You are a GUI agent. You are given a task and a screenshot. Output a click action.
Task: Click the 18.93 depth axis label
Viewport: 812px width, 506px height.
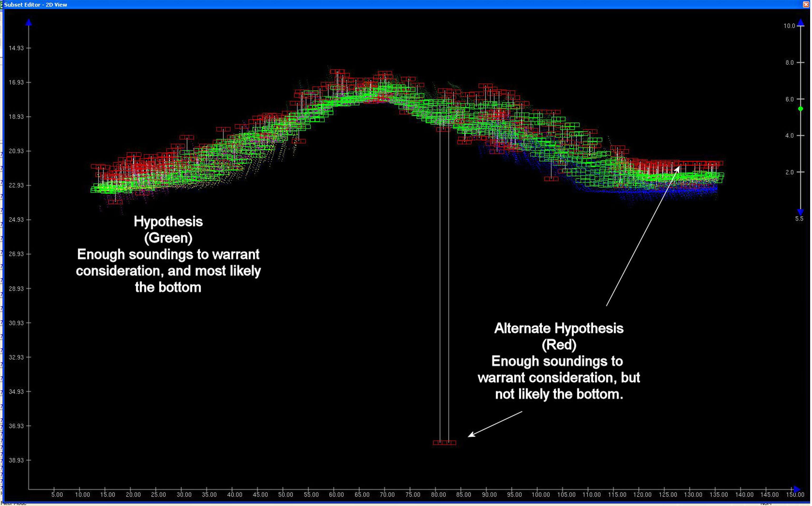[x=16, y=117]
